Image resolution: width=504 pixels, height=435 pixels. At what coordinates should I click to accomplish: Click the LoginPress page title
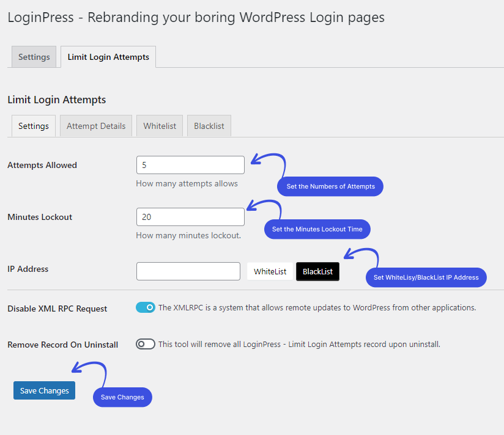coord(196,17)
